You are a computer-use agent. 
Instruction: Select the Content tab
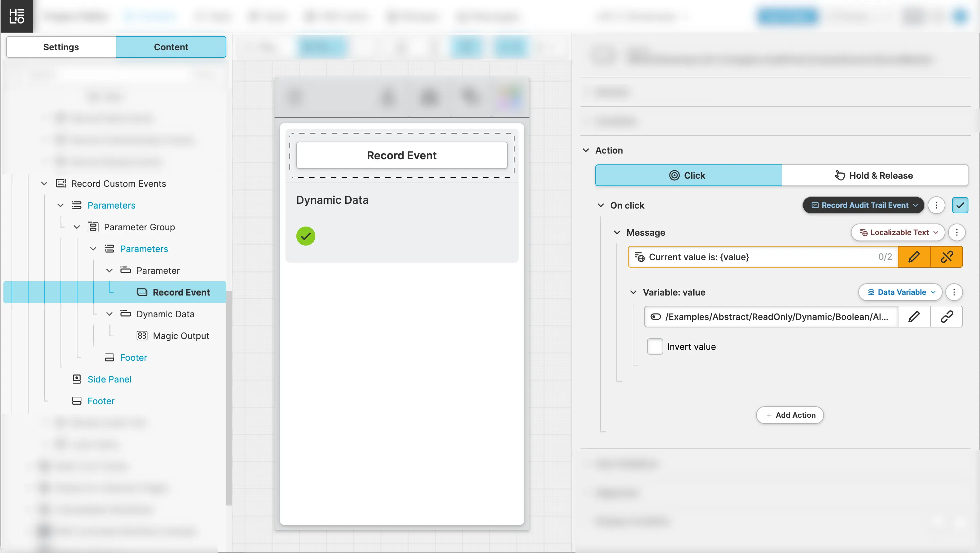pos(171,47)
